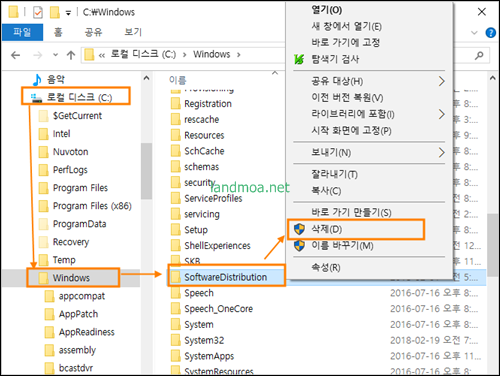
Task: Click the forward navigation arrow
Action: 38,55
